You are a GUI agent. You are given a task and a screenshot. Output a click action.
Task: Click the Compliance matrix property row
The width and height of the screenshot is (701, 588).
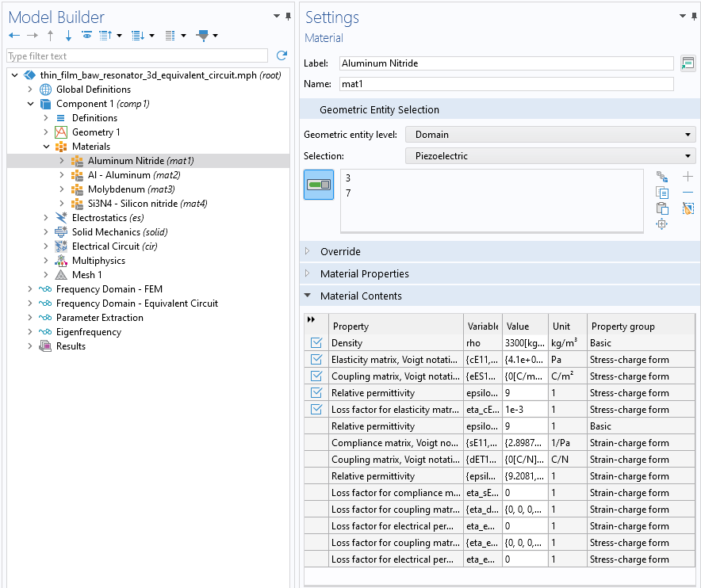(500, 443)
